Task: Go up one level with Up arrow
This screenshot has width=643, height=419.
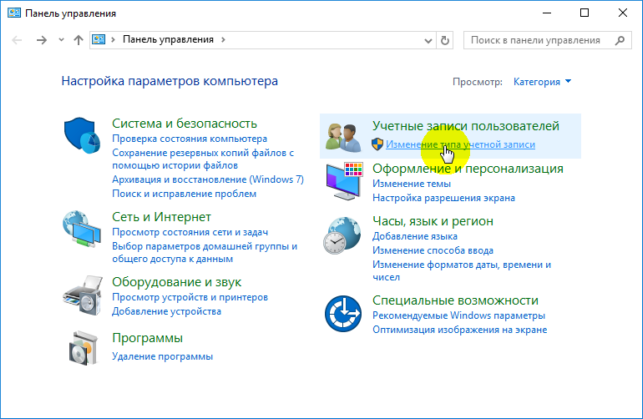Action: click(x=78, y=40)
